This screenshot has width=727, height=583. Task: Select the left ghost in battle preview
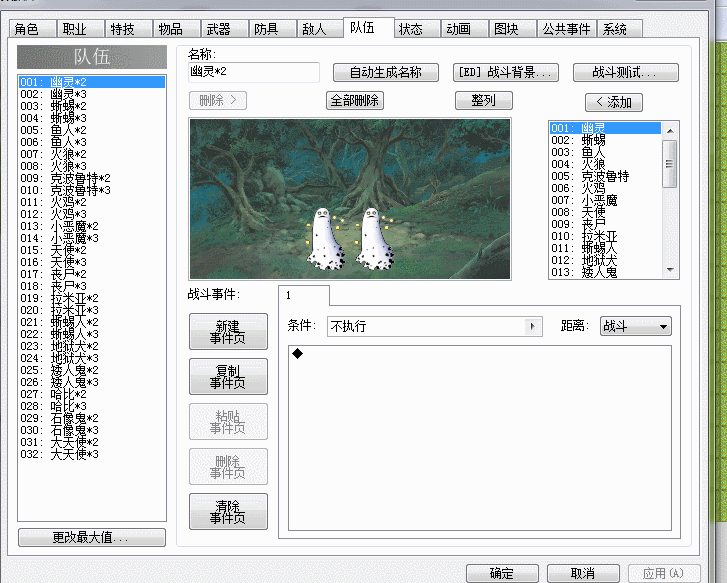[x=325, y=239]
